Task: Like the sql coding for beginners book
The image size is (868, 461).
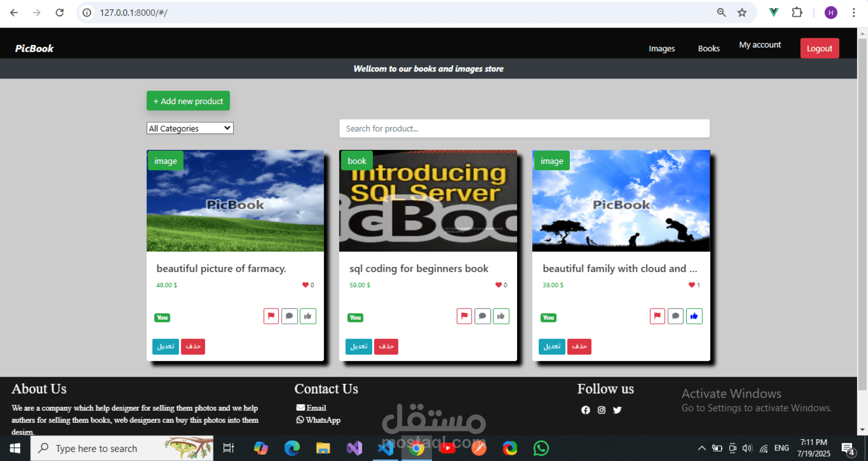Action: click(x=501, y=316)
